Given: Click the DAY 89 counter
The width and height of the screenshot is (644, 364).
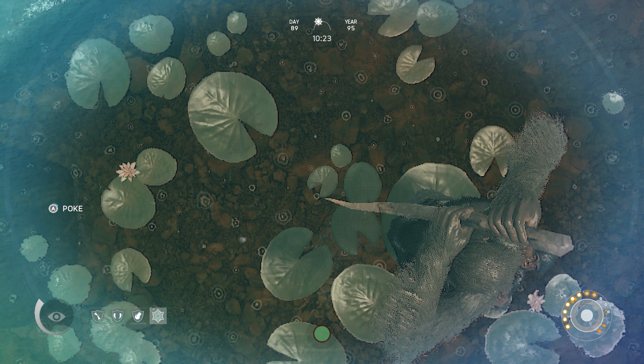Looking at the screenshot, I should [x=294, y=25].
